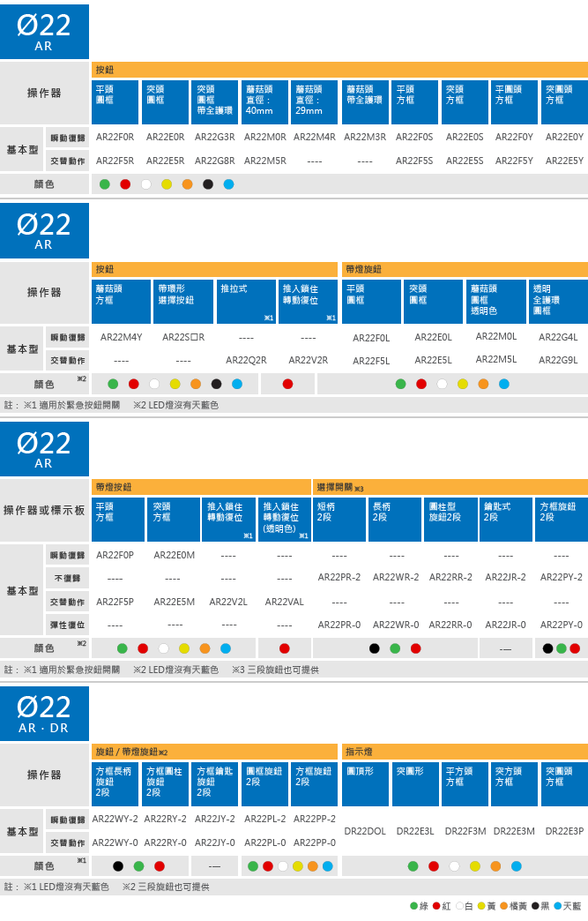This screenshot has height=921, width=588.
Task: Click the 鑰匙式2段 header cell
Action: [x=505, y=520]
